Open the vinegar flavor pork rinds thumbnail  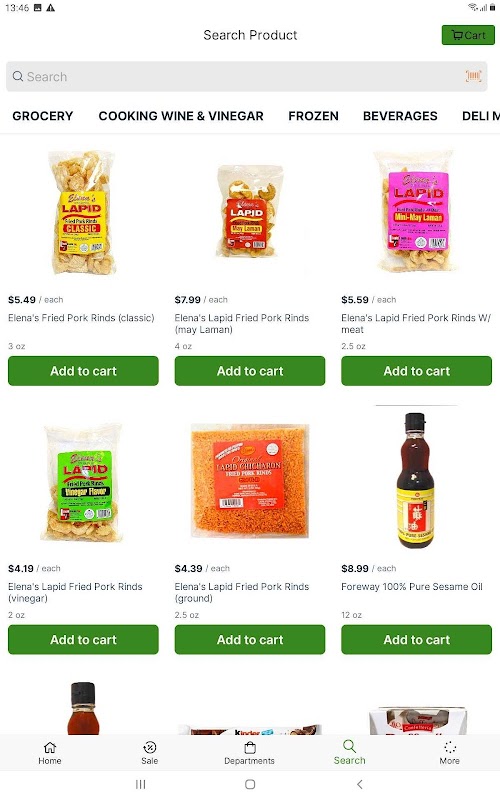[x=83, y=482]
